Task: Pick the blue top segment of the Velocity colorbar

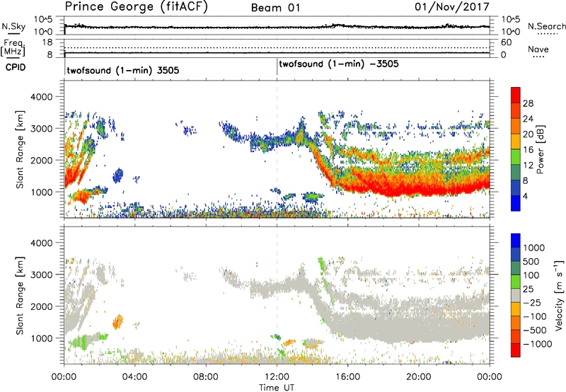Action: coord(516,241)
